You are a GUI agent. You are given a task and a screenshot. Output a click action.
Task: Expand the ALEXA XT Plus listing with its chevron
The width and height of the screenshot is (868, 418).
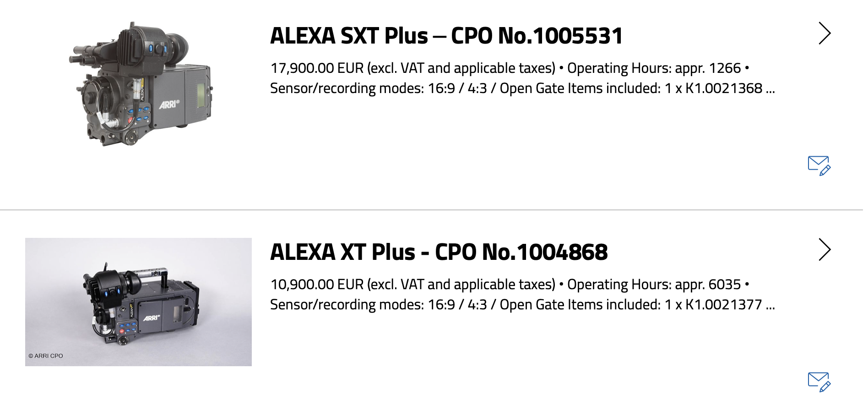[824, 250]
